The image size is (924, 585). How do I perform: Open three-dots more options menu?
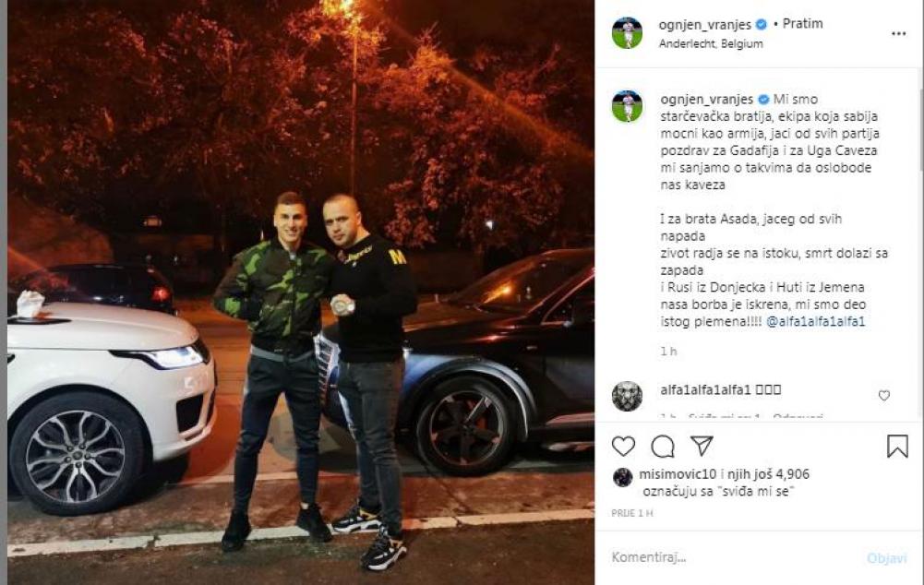pyautogui.click(x=899, y=33)
